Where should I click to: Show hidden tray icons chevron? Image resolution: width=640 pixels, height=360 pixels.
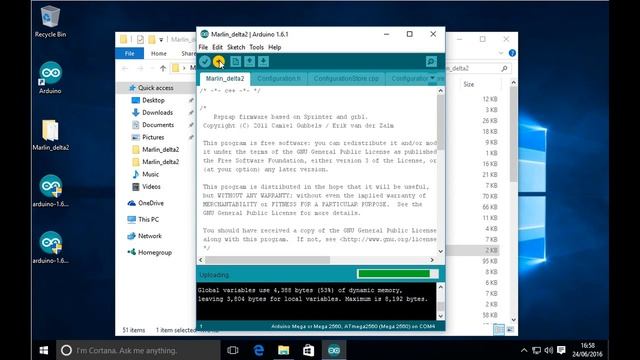coord(524,350)
